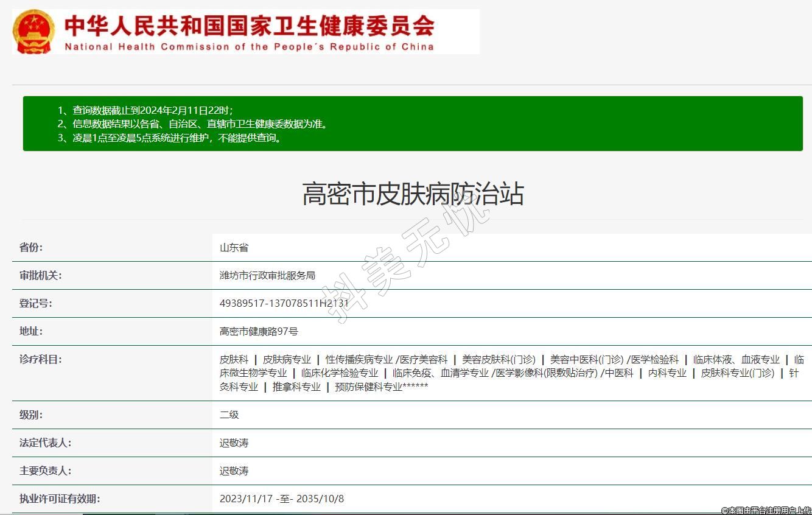Click the title 高密市皮肤病防治站
Image resolution: width=812 pixels, height=515 pixels.
tap(413, 194)
